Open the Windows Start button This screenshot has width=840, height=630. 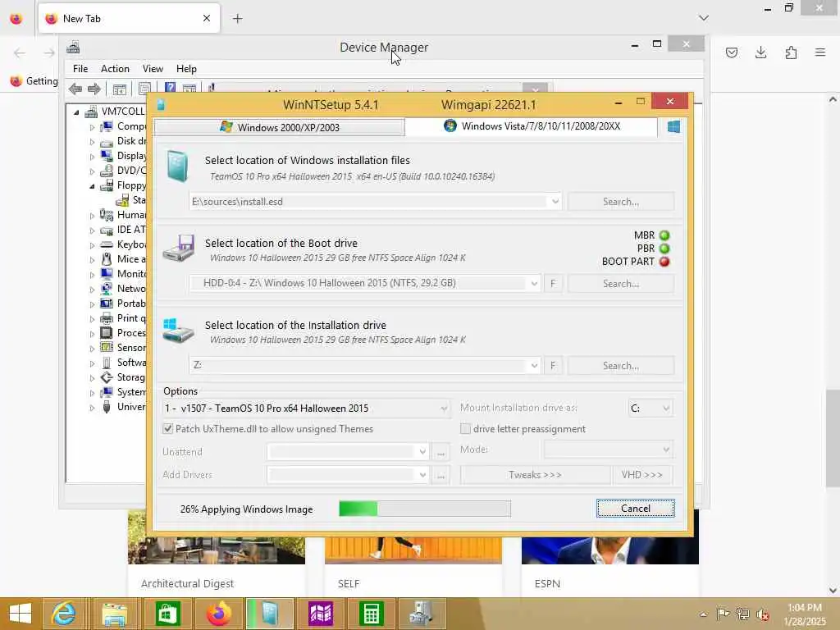21,614
